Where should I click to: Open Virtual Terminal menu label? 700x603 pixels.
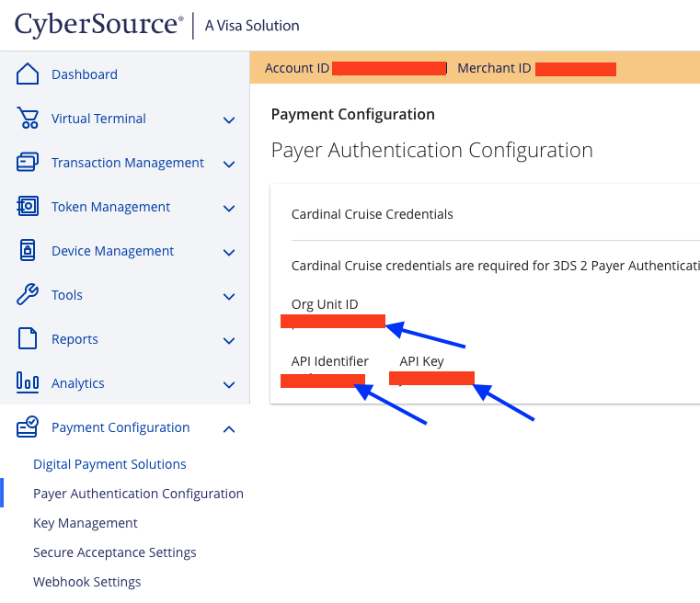98,119
